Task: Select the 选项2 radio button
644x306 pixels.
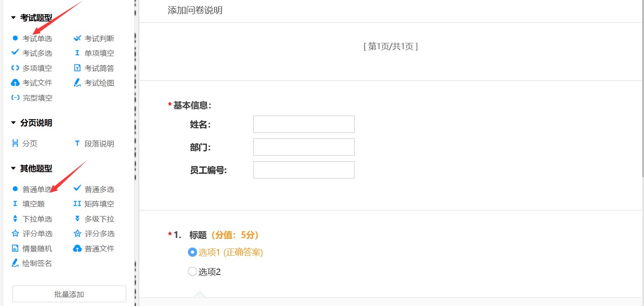Action: [x=192, y=272]
